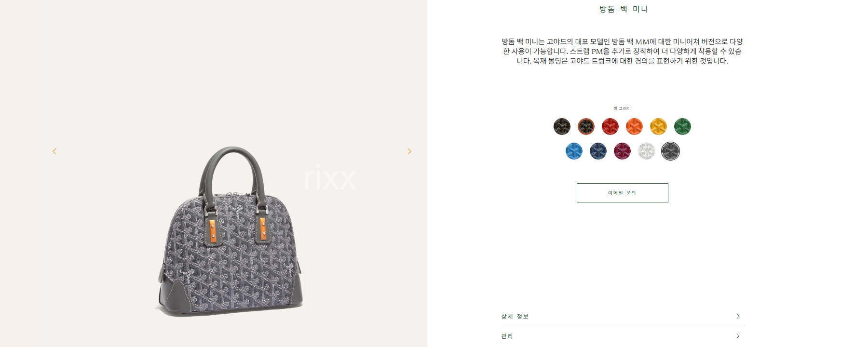Select the black and tan swatch
Image resolution: width=868 pixels, height=347 pixels.
pos(586,127)
